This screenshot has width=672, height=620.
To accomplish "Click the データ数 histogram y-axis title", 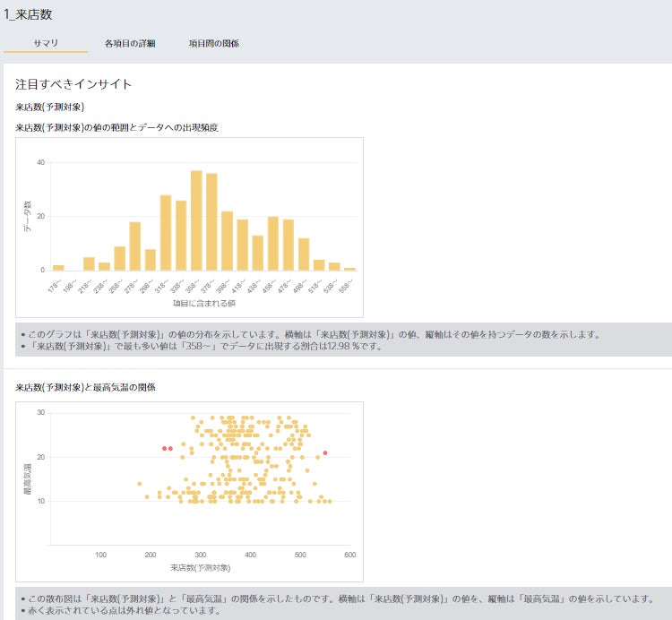I will pos(28,216).
